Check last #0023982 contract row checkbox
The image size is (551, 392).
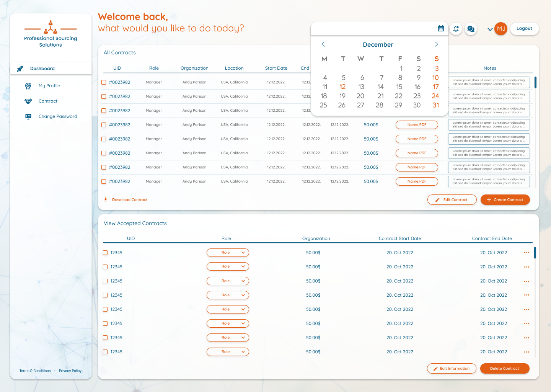coord(104,181)
